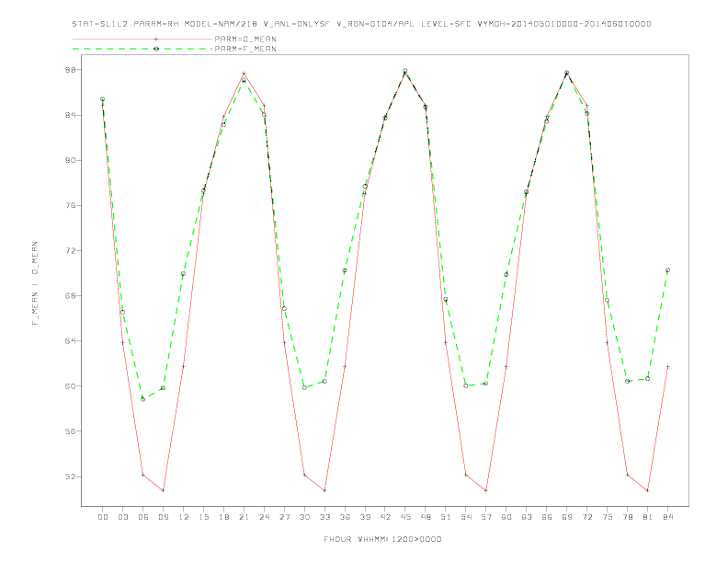Click forecast hour 36 on the horizontal axis
The height and width of the screenshot is (563, 728).
click(x=345, y=517)
